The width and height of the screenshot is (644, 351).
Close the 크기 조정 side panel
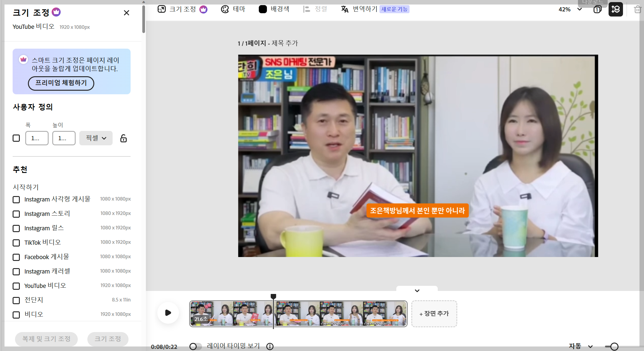point(126,13)
